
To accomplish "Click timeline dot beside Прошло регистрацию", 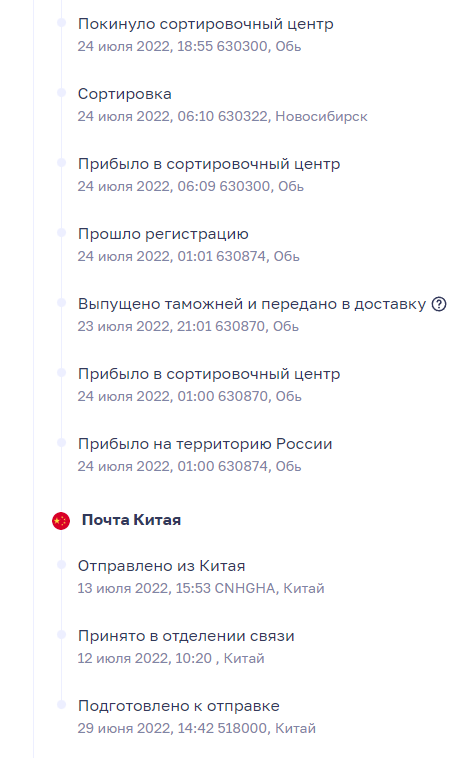I will (61, 233).
